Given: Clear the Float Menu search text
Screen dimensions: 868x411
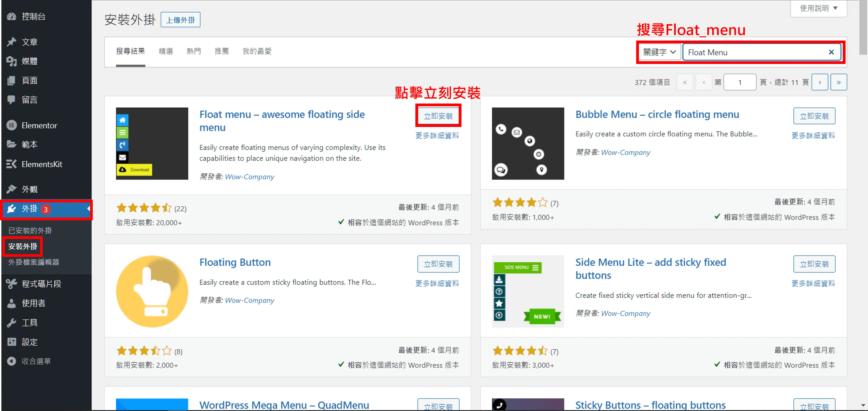Looking at the screenshot, I should 831,52.
